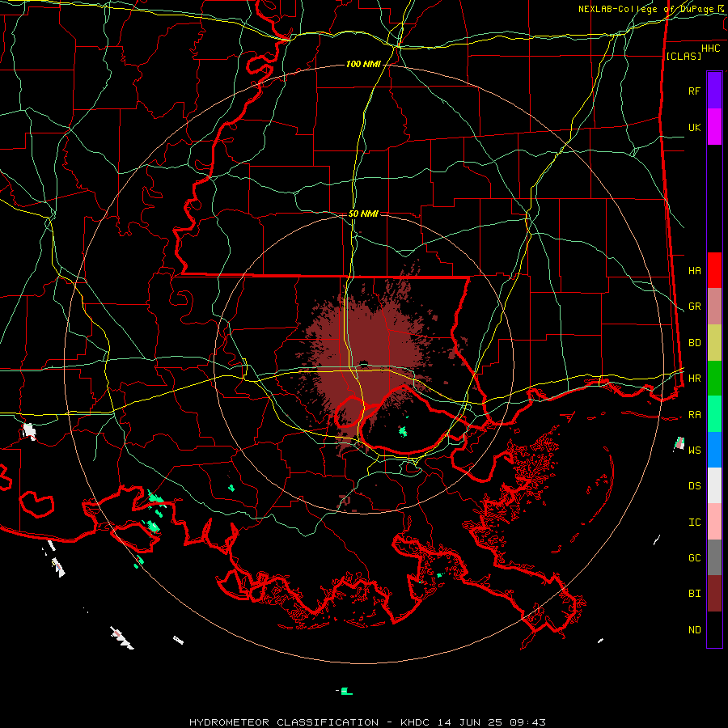728x728 pixels.
Task: Click the BD yellow legend swatch
Action: coord(714,342)
